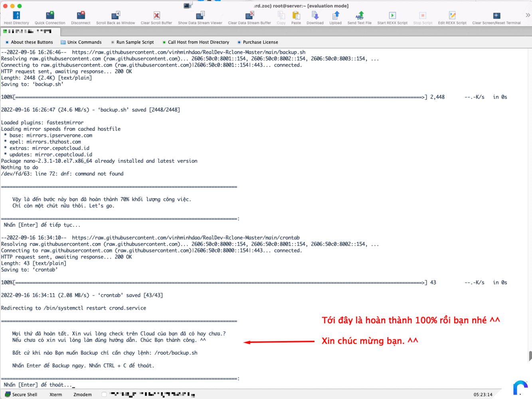This screenshot has height=399, width=532.
Task: Open the Host Directory
Action: [x=16, y=18]
